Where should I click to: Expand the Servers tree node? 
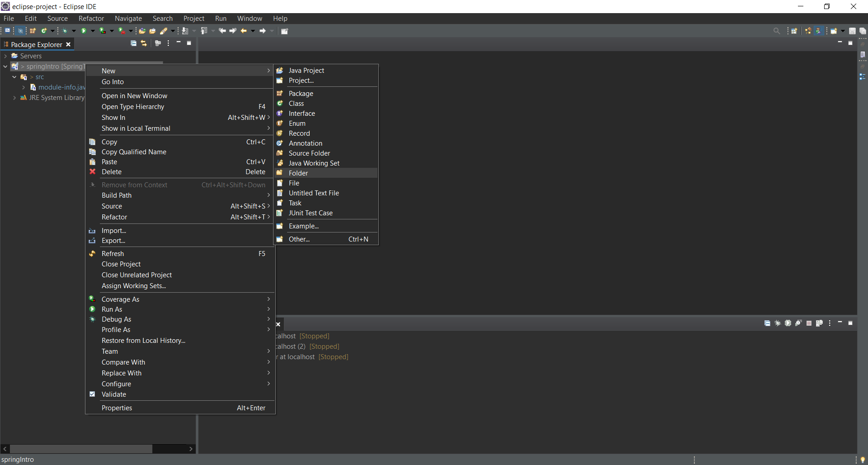(5, 56)
